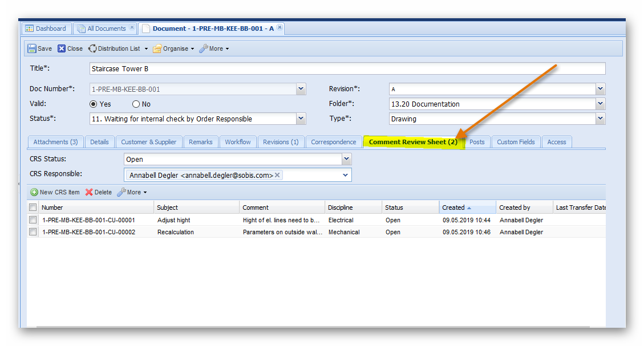Click the green New CRS Item icon
The image size is (644, 346).
point(34,193)
